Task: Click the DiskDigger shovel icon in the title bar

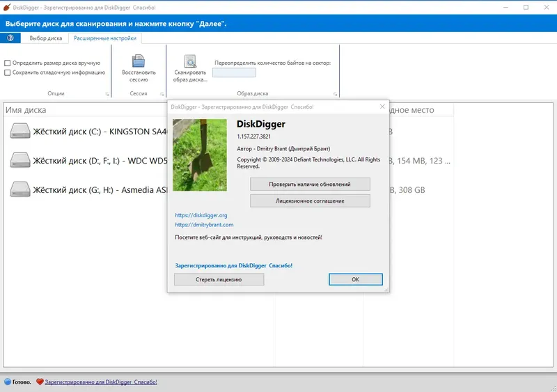Action: pyautogui.click(x=7, y=7)
